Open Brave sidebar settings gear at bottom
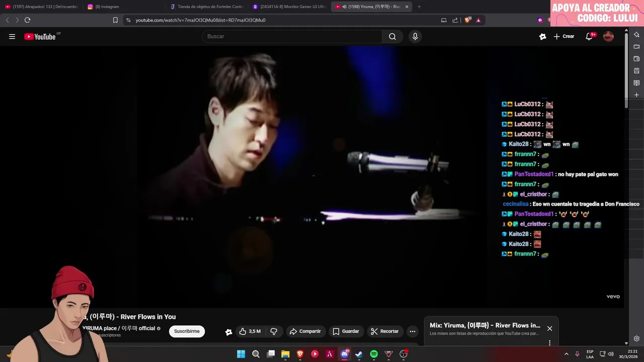This screenshot has width=644, height=362. [636, 338]
